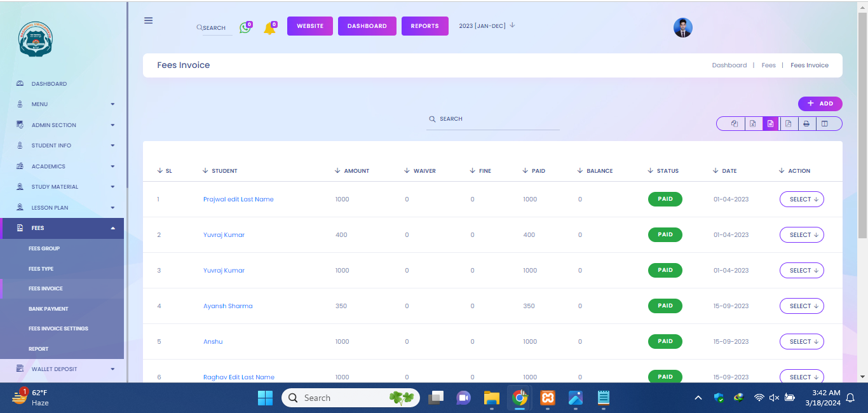Open the WhatsApp notifications icon
The height and width of the screenshot is (413, 868).
point(245,27)
